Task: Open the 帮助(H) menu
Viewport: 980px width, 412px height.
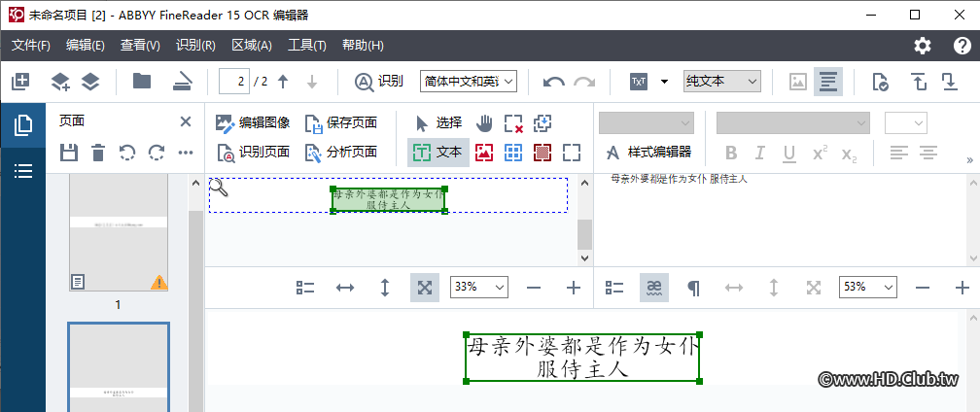Action: point(363,45)
